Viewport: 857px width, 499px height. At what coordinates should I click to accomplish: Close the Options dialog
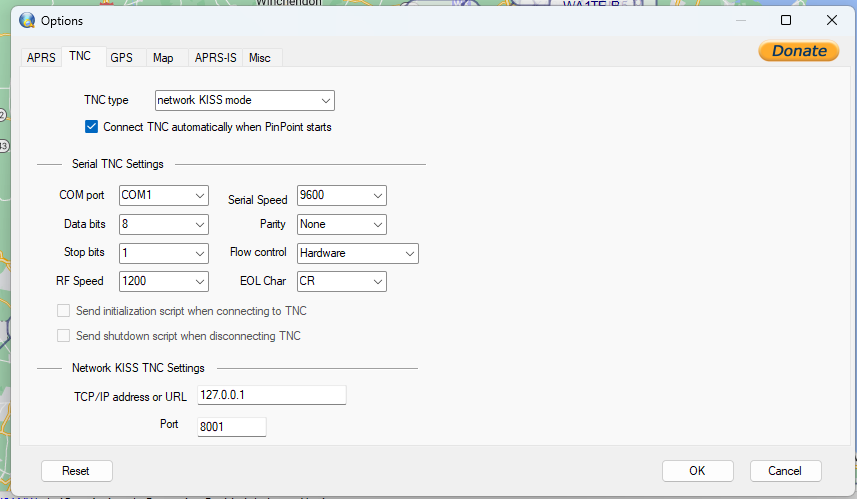[x=832, y=20]
